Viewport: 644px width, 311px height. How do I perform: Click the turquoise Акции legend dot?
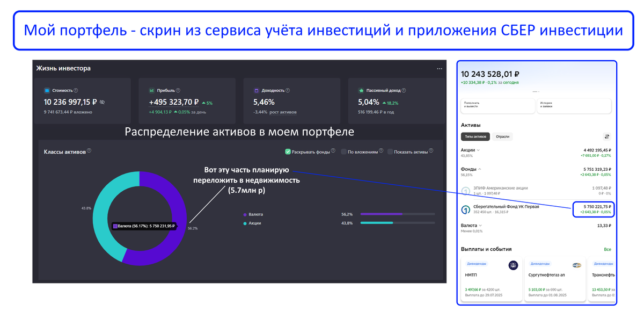coord(245,223)
